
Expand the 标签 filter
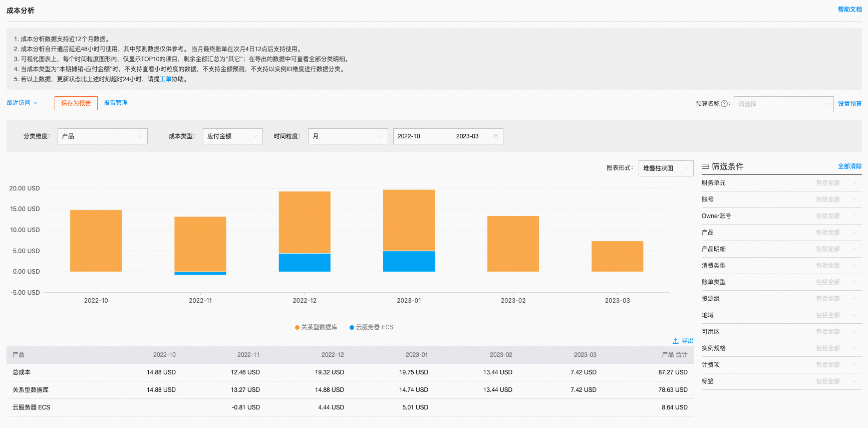click(782, 381)
